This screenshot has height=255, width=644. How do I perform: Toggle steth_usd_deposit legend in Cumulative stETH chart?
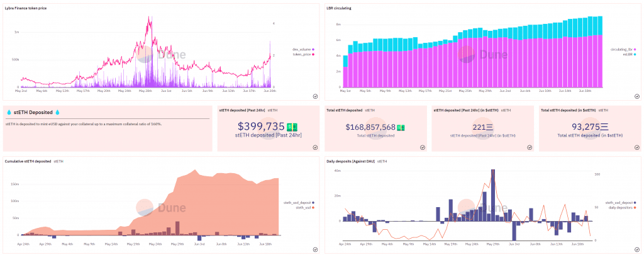pyautogui.click(x=299, y=203)
